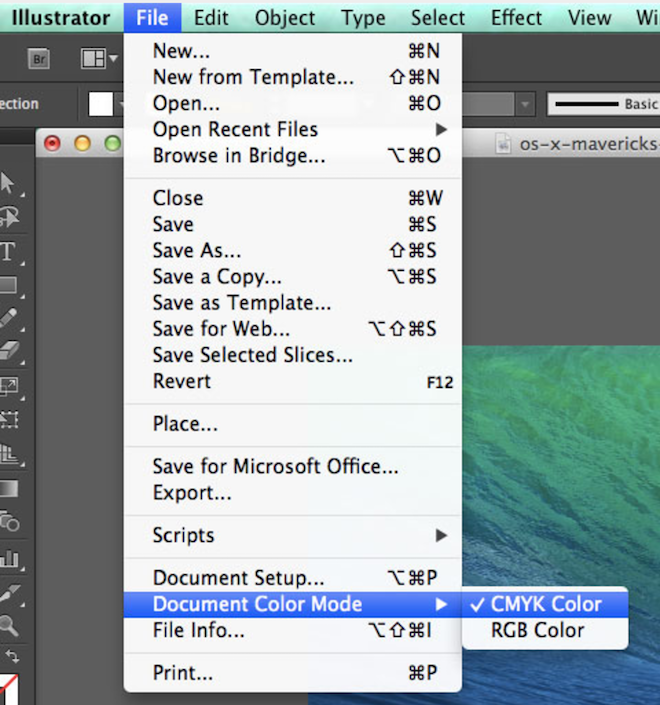Choose Save Selected Slices...
Image resolution: width=660 pixels, height=705 pixels.
click(x=293, y=355)
